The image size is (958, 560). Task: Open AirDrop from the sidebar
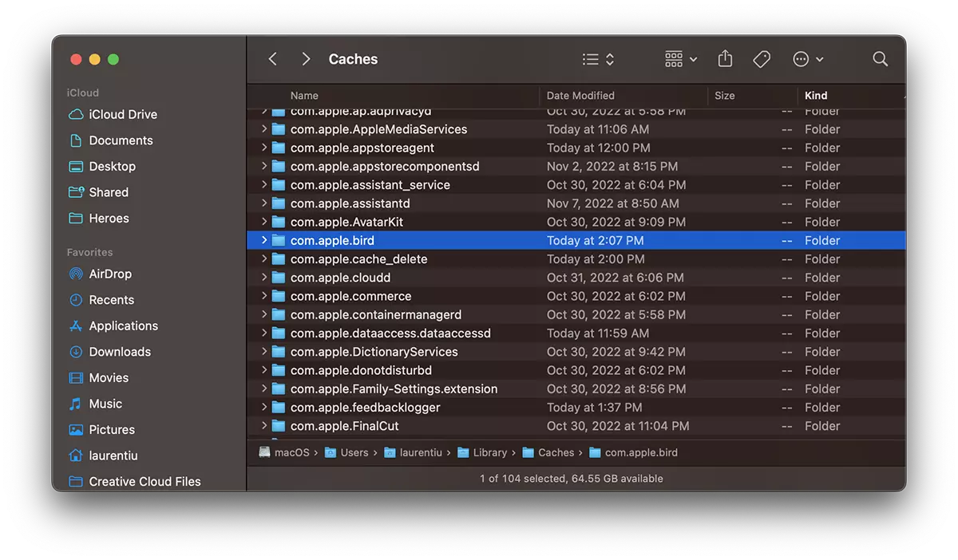click(110, 274)
